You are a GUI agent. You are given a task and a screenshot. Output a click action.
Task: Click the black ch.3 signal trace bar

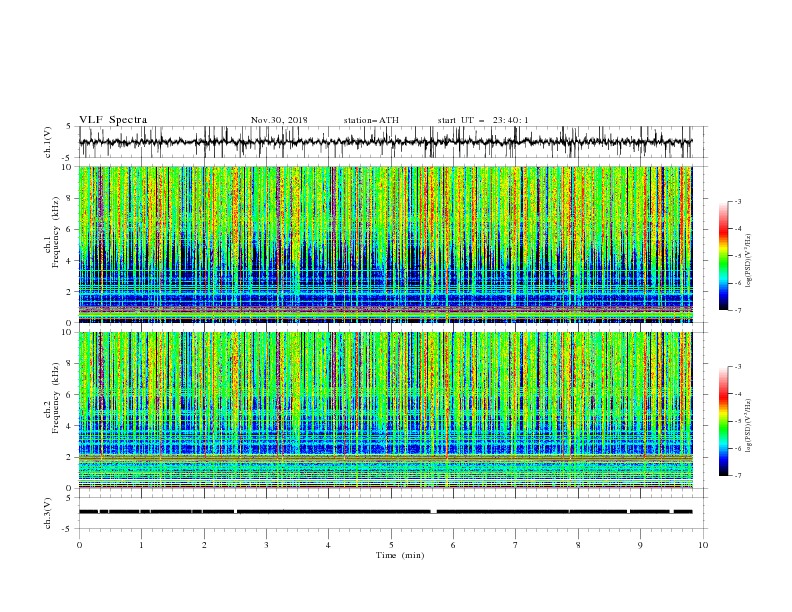385,512
